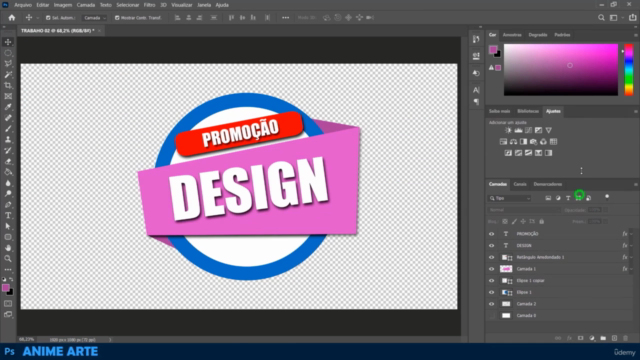The width and height of the screenshot is (640, 360).
Task: Click the delete layer trash icon
Action: point(625,338)
